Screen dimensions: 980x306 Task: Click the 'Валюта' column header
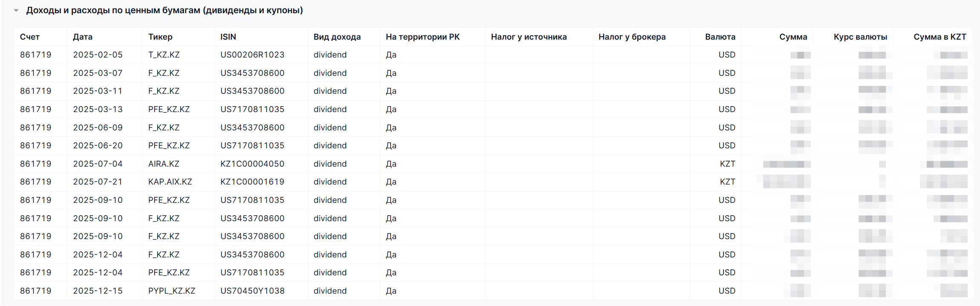[x=720, y=37]
